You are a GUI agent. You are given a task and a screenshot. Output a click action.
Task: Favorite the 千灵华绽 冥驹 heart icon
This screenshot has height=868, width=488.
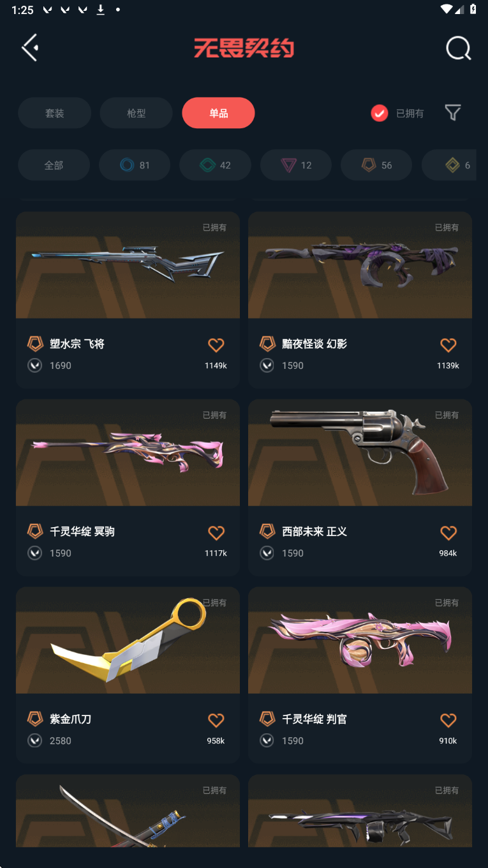pos(216,533)
